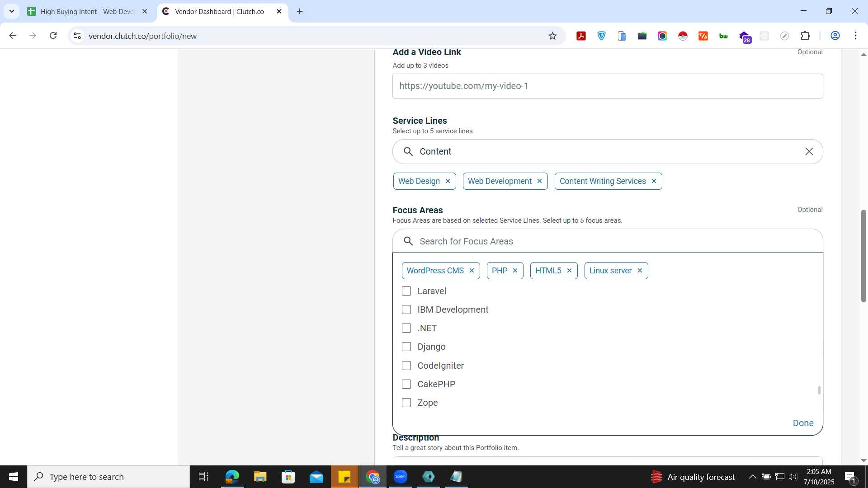Remove Content Writing Services tag
The image size is (868, 488).
[x=654, y=181]
